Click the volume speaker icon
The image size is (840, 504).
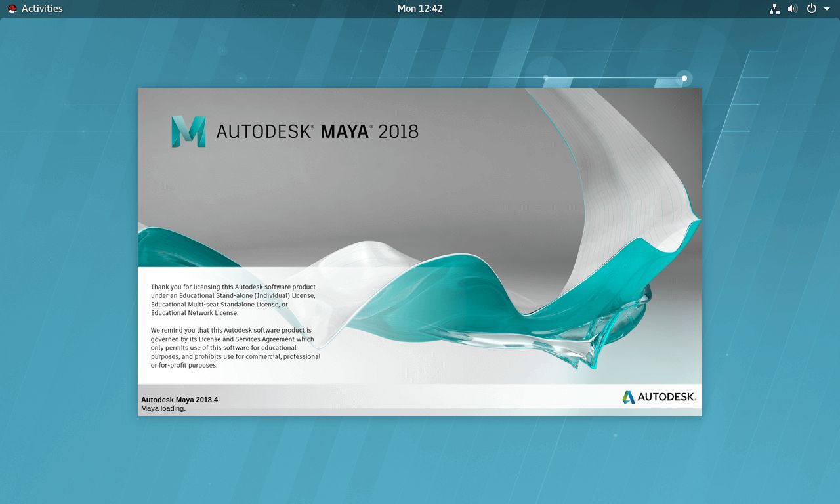(792, 9)
